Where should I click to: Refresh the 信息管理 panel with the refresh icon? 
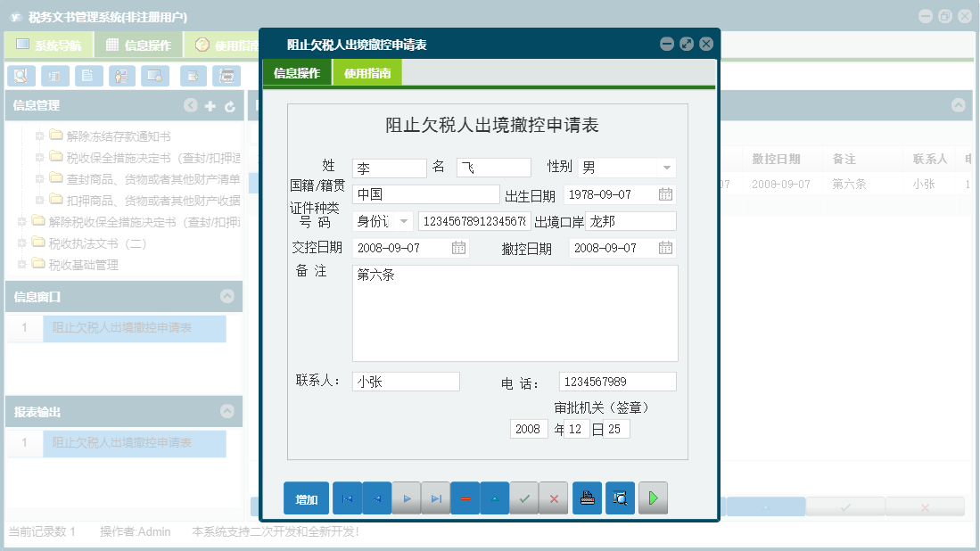230,107
